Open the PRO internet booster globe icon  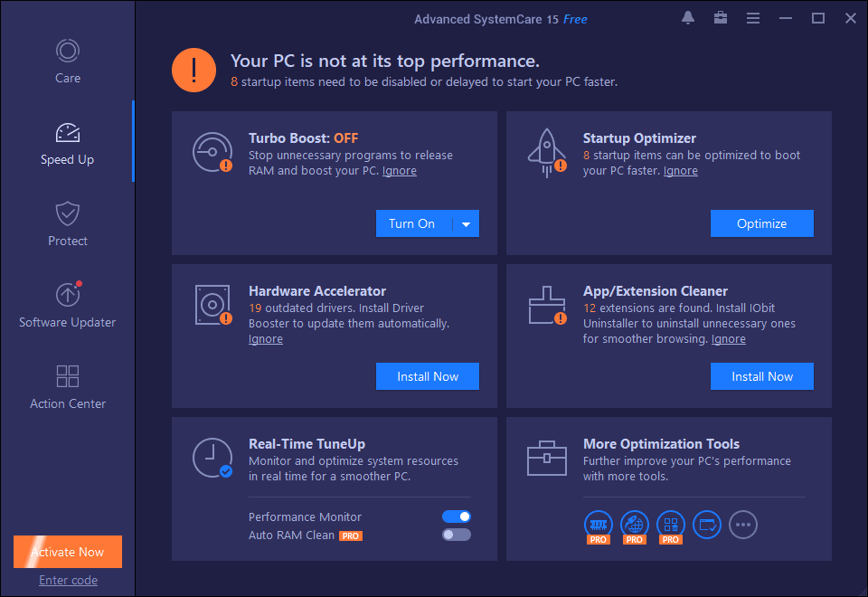click(x=635, y=526)
